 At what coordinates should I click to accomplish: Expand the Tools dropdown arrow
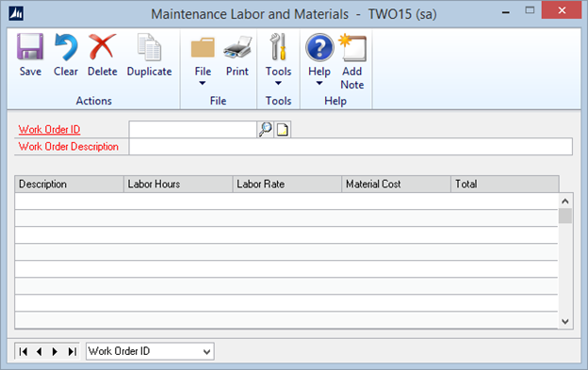pyautogui.click(x=278, y=83)
